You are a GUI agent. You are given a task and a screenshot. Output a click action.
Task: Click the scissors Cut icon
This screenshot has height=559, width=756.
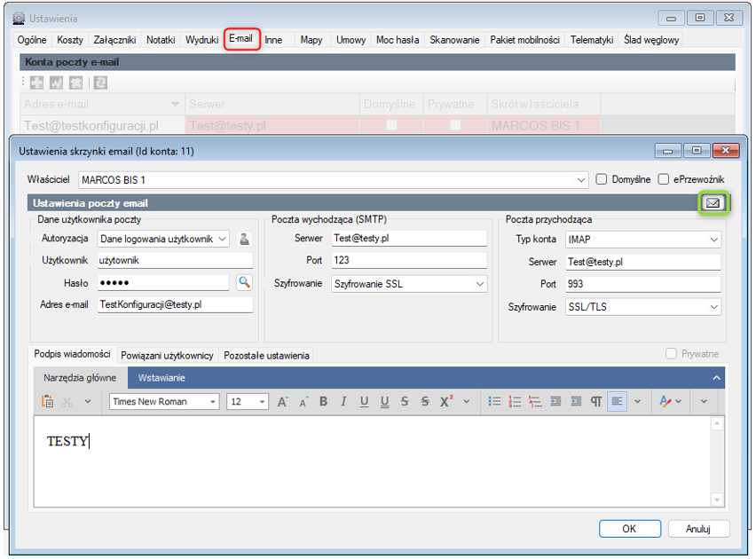pos(67,401)
